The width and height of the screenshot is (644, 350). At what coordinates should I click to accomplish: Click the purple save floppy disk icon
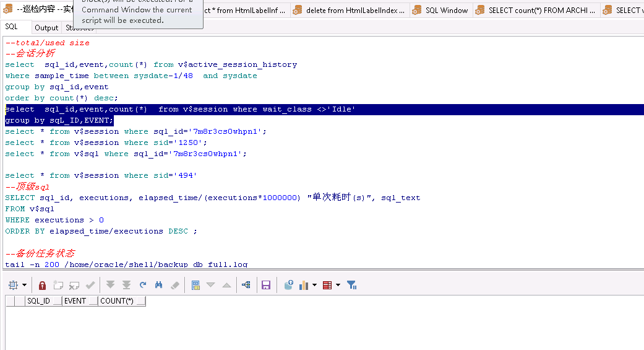(x=266, y=286)
